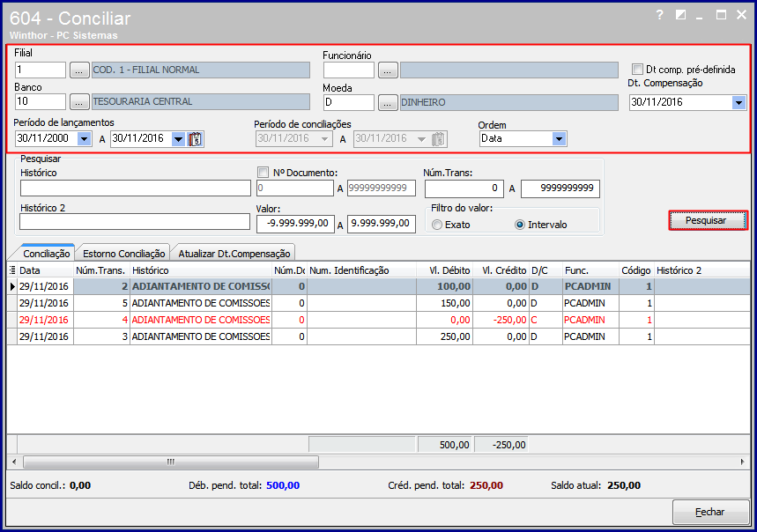This screenshot has width=757, height=532.
Task: Click the Saldo atual value 250,00
Action: click(x=624, y=485)
